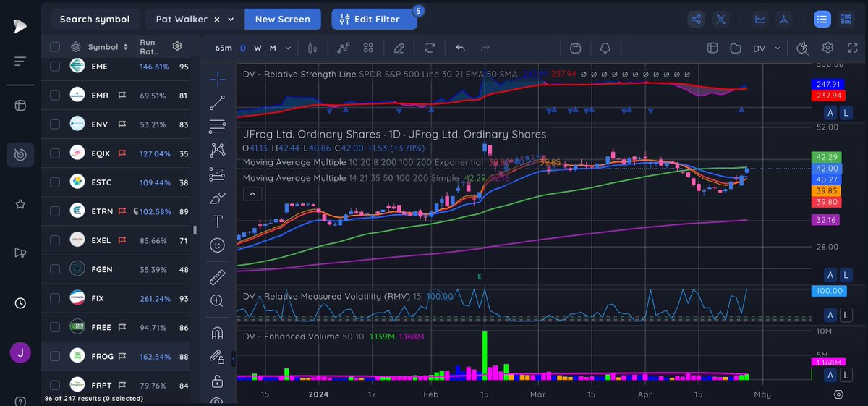The width and height of the screenshot is (868, 406).
Task: Open the chart layout panel icon
Action: click(x=712, y=48)
